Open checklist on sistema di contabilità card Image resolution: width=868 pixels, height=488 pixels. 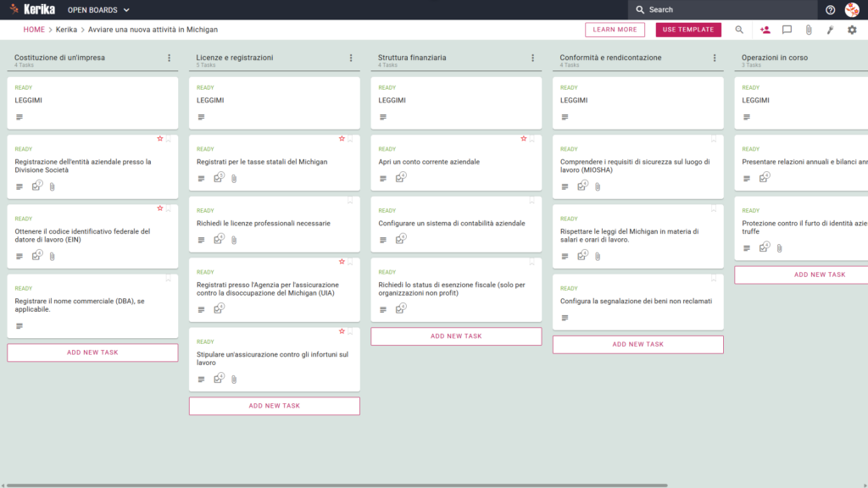pyautogui.click(x=401, y=239)
